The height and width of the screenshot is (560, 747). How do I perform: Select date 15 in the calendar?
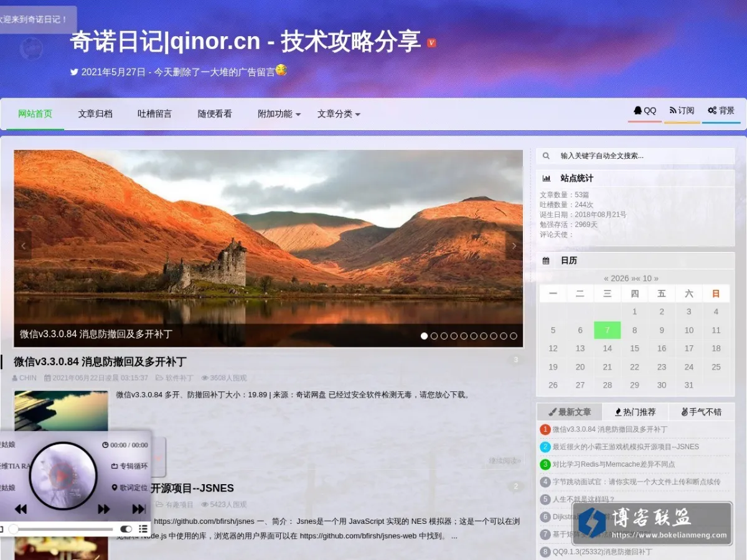click(x=634, y=348)
